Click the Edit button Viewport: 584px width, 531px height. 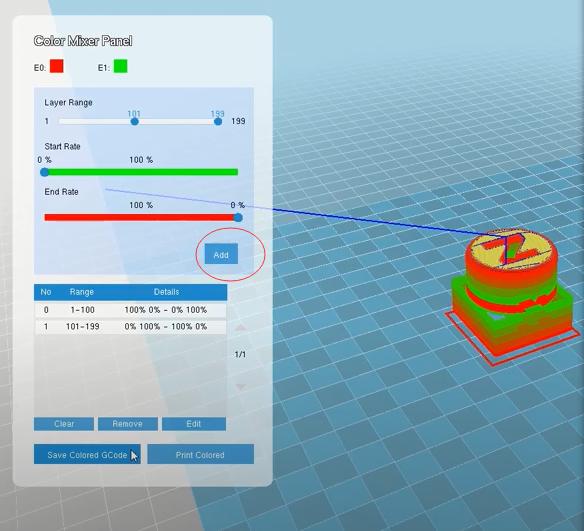pyautogui.click(x=194, y=424)
